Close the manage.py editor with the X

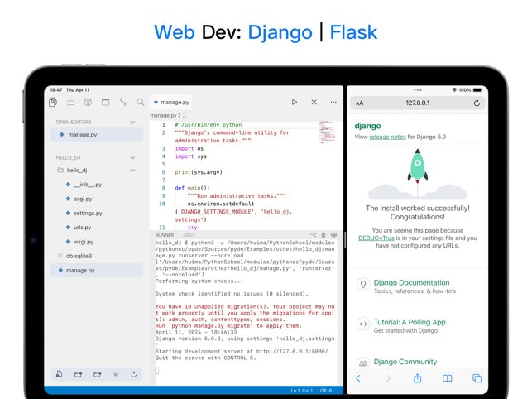point(314,102)
